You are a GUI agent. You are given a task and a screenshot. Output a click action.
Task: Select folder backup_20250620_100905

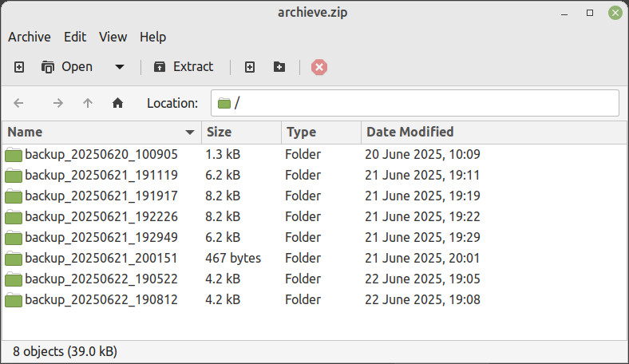coord(101,154)
